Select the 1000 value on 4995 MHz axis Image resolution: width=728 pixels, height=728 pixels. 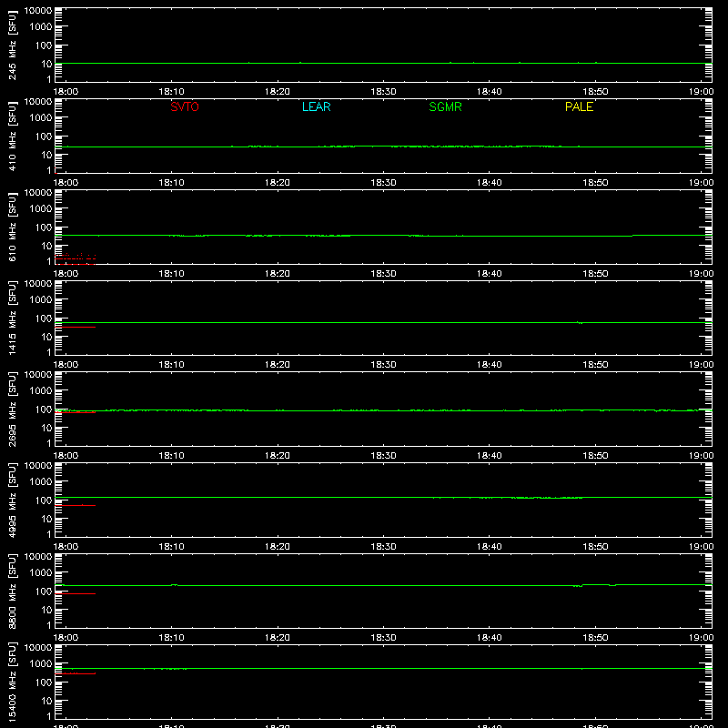(x=41, y=482)
